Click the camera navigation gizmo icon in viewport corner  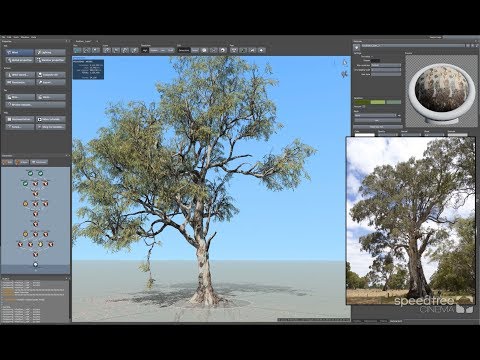[x=345, y=74]
